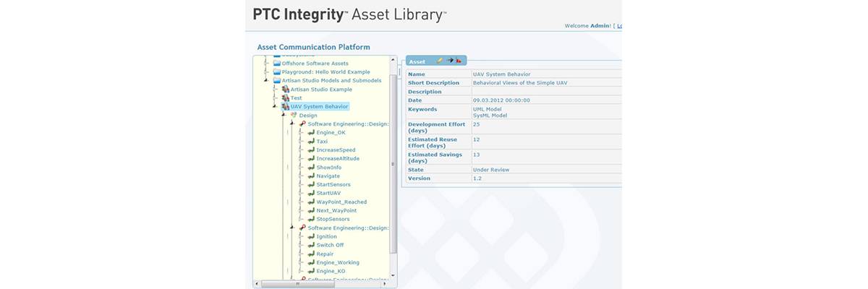
Task: Click the green arrow icon beside Repair
Action: [311, 254]
